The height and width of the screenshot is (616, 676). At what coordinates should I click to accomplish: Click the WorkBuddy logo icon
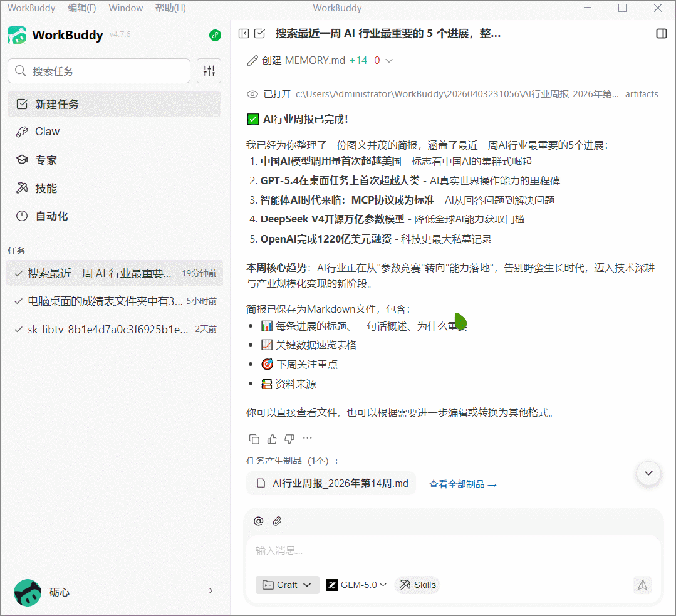[18, 35]
